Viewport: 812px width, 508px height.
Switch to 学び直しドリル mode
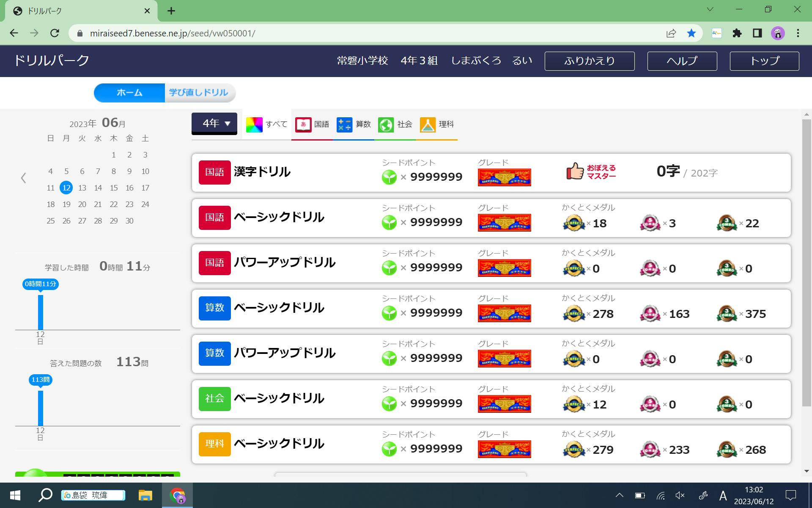pos(199,93)
